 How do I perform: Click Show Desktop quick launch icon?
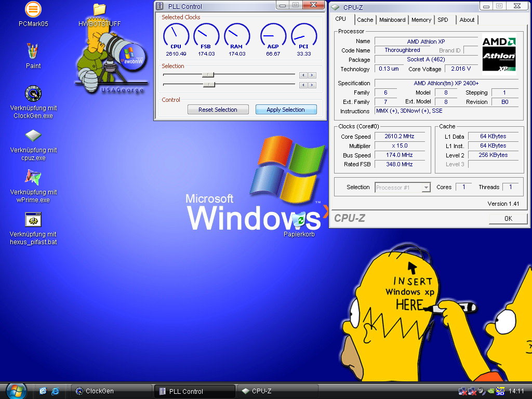[43, 391]
